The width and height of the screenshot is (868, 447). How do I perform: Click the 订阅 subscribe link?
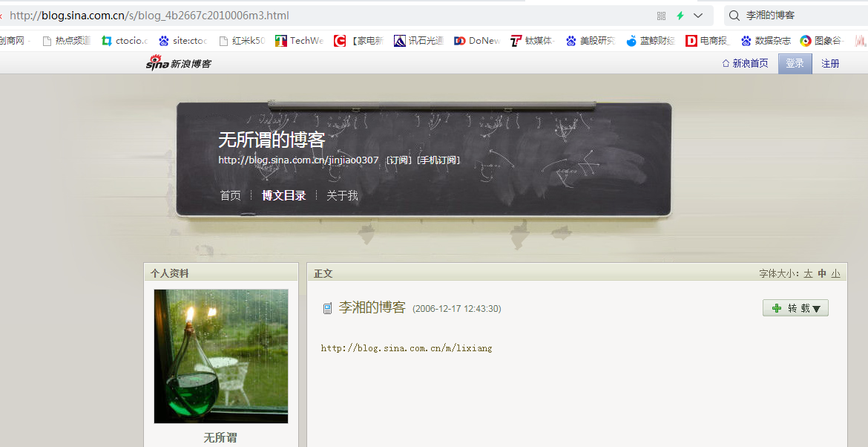coord(399,160)
